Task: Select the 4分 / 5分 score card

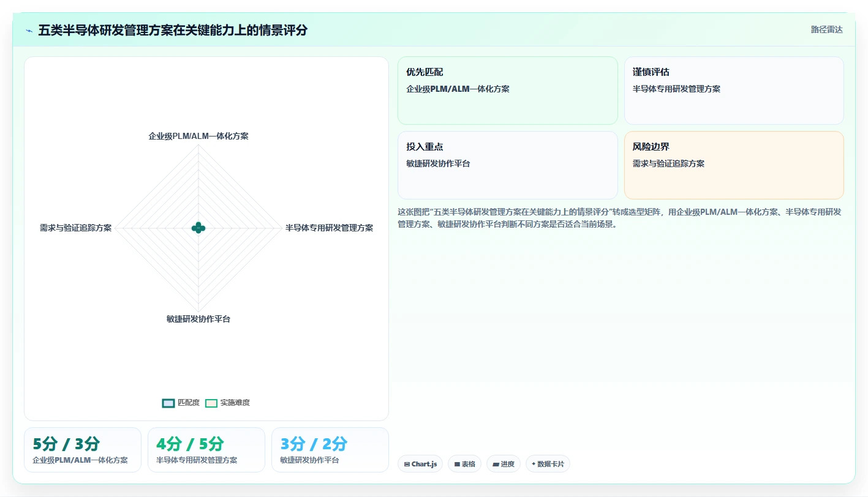Action: tap(206, 450)
